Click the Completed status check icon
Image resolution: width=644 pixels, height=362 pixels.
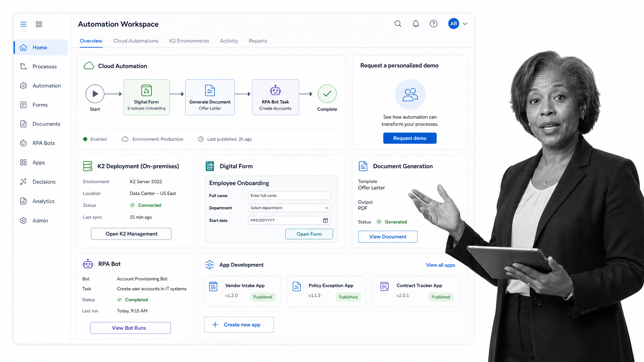[119, 300]
